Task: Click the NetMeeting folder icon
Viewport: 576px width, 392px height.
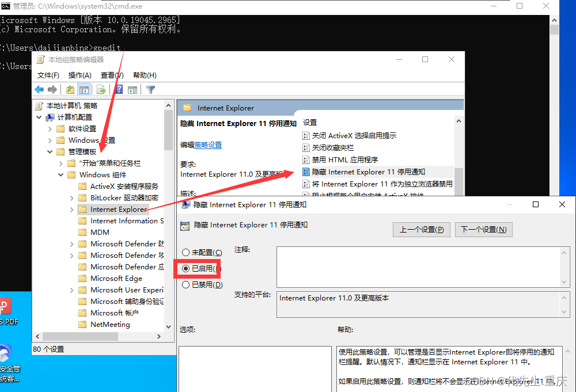Action: coord(82,325)
